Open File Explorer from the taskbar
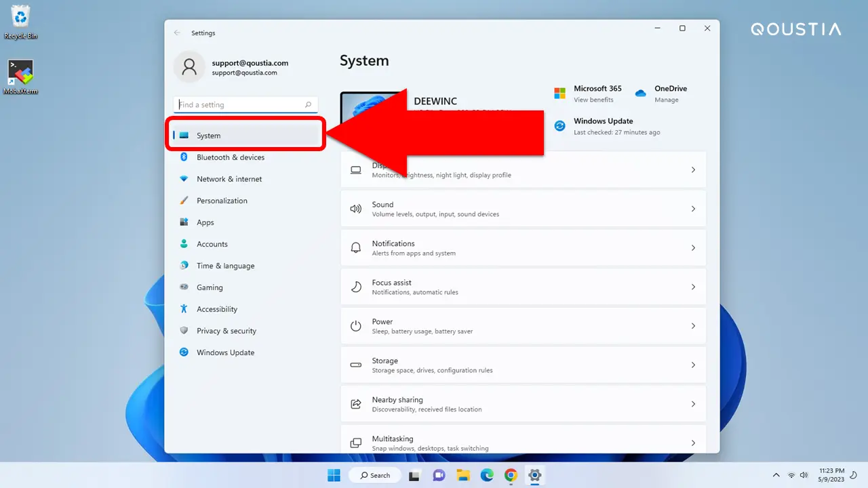Image resolution: width=868 pixels, height=488 pixels. [463, 475]
